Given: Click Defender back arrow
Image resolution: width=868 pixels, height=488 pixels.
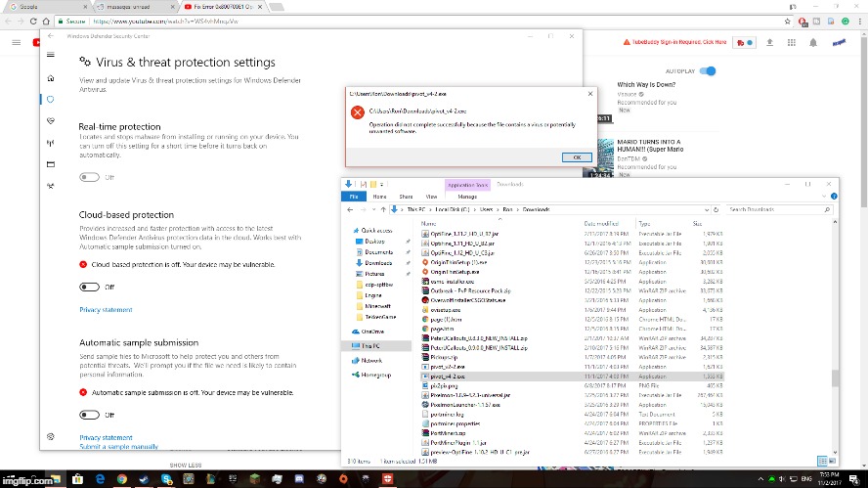Looking at the screenshot, I should pos(51,36).
